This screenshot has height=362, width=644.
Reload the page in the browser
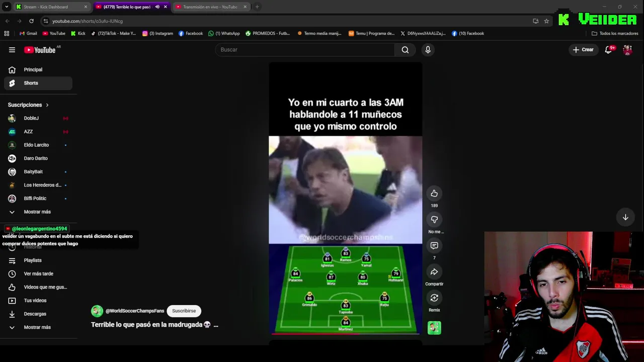tap(31, 21)
